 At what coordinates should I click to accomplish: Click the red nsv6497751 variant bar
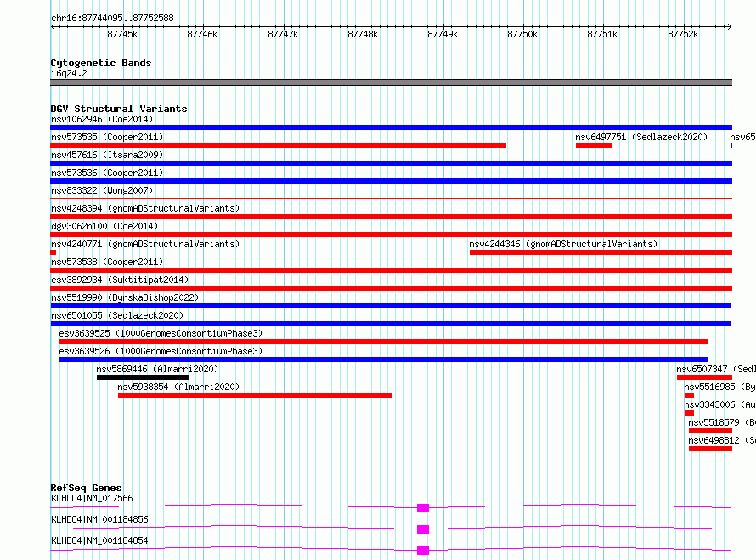point(594,145)
